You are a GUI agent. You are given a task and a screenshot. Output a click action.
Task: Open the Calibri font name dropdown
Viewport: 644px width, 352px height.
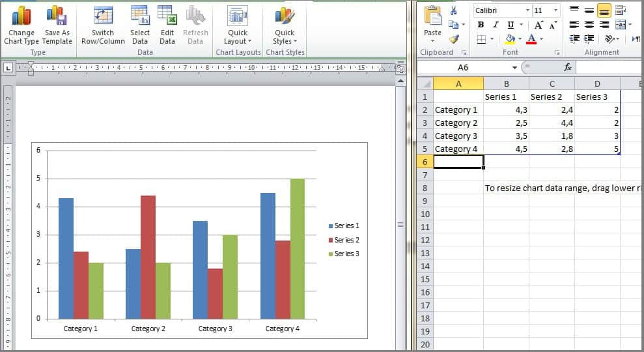(527, 10)
